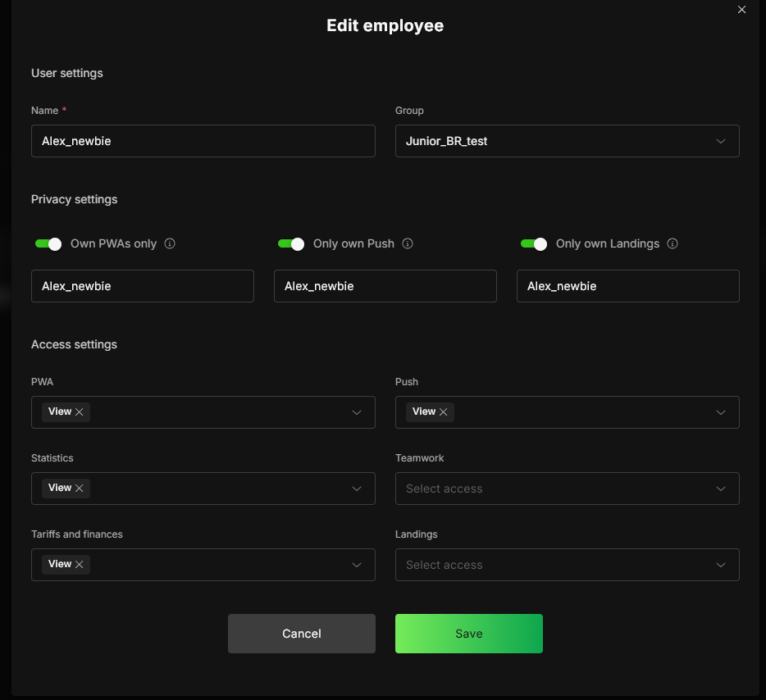
Task: Open info tooltip for Only own Landings
Action: click(673, 243)
